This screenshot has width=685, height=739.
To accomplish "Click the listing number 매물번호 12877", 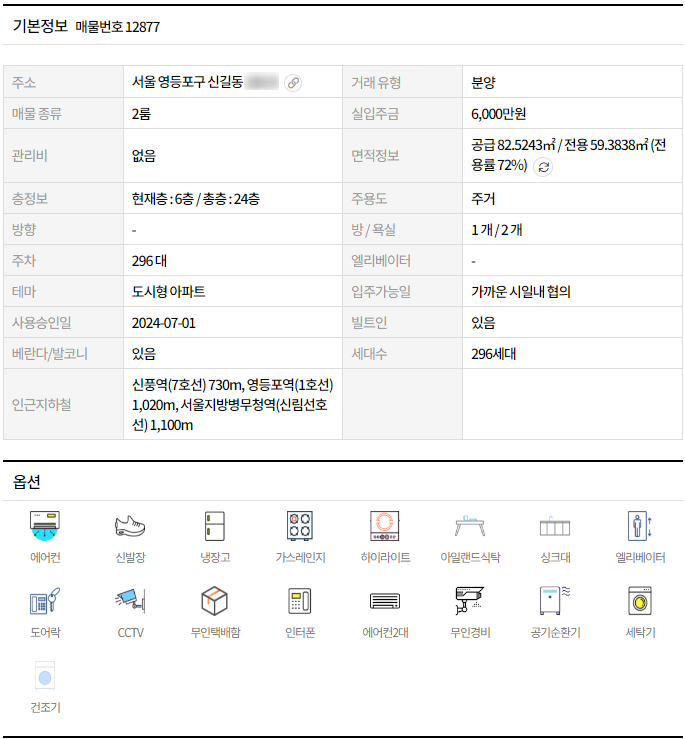I will (x=118, y=27).
